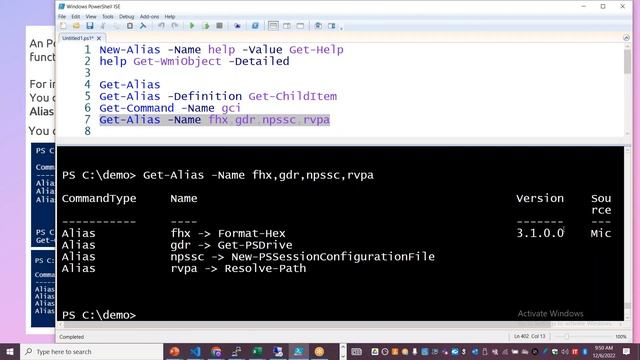Click the Clear console pane icon
Viewport: 640px width, 360px height.
tap(143, 26)
